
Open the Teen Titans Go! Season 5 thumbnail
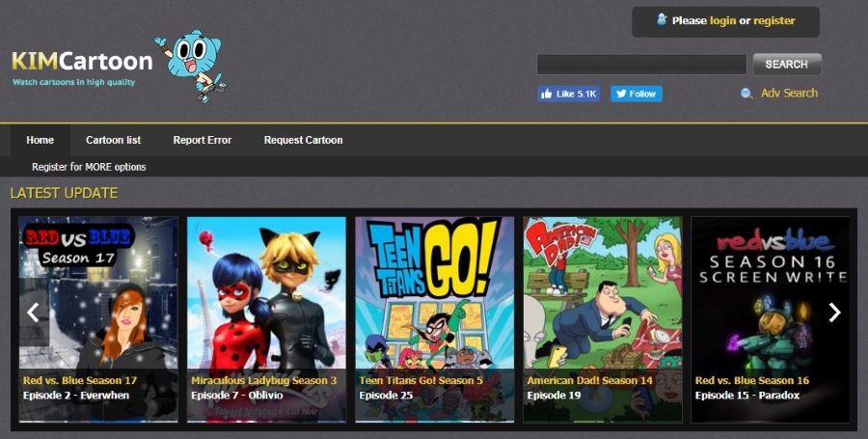[x=435, y=319]
